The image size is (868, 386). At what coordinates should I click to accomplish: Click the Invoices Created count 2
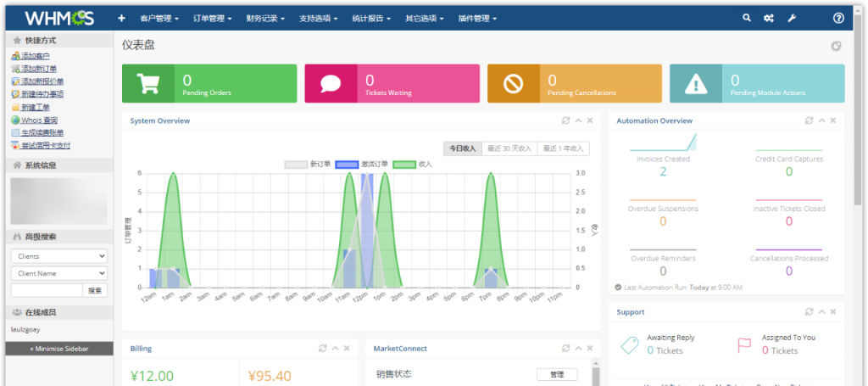(663, 171)
